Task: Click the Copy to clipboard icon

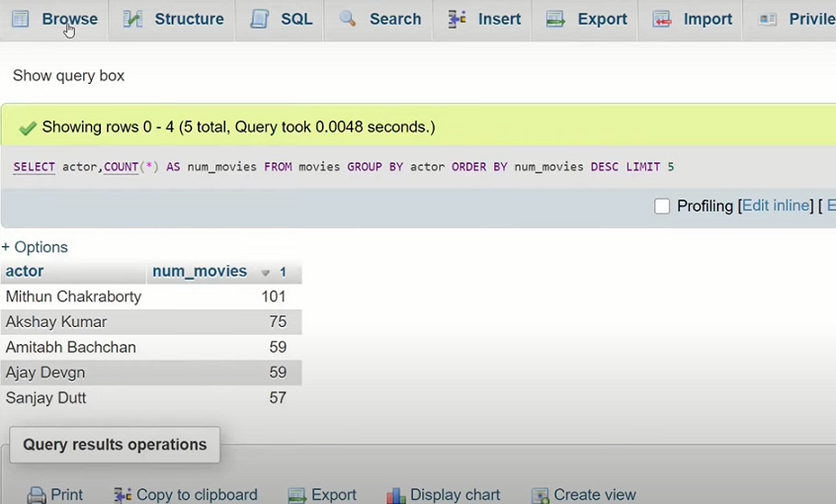Action: 123,495
